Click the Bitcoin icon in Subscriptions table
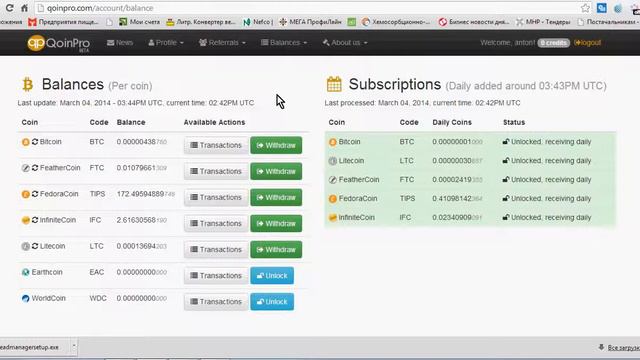The image size is (640, 360). point(333,142)
